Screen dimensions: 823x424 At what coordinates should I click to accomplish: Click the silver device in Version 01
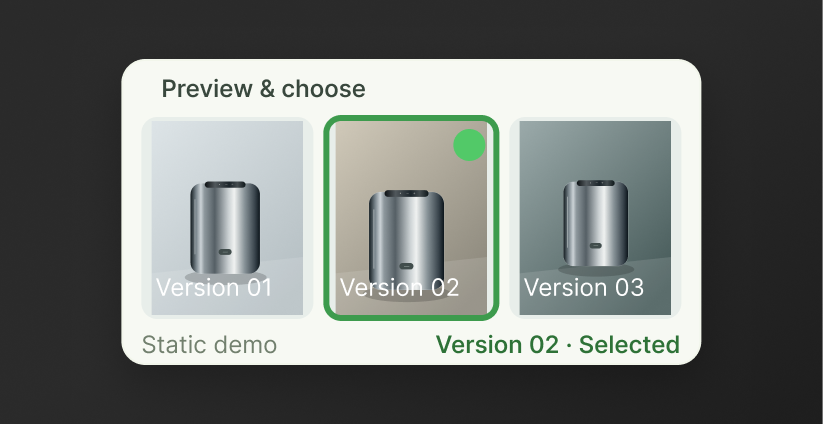(x=225, y=228)
